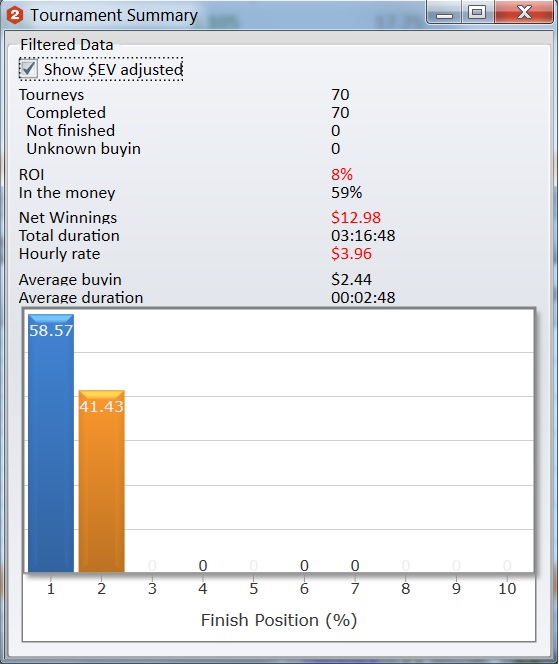The width and height of the screenshot is (559, 664).
Task: Maximize the Tournament Summary window
Action: point(477,13)
